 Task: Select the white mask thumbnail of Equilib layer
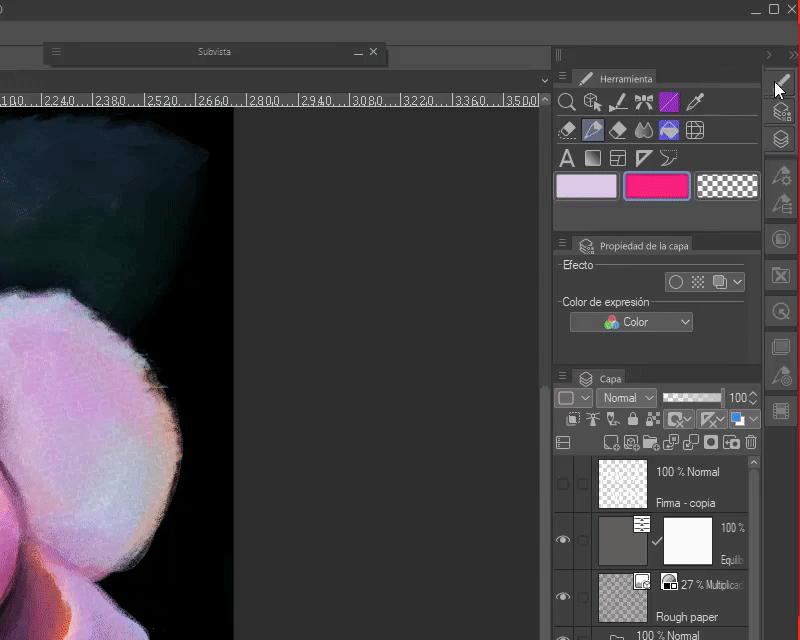click(687, 541)
